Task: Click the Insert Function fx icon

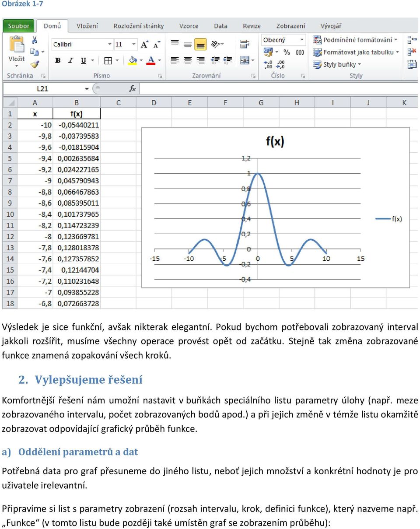Action: (x=133, y=88)
